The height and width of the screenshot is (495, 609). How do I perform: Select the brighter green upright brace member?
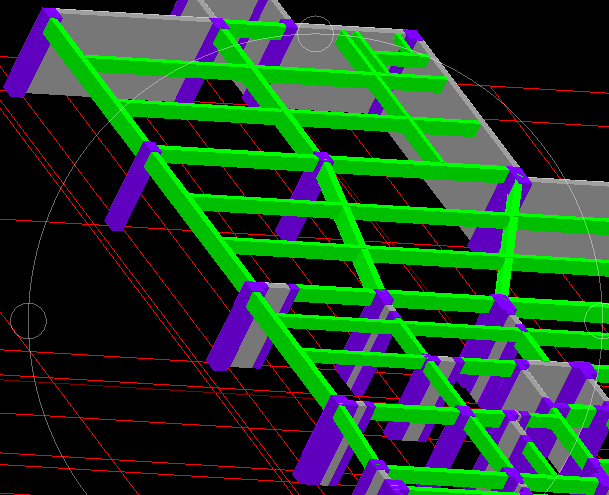[x=509, y=237]
